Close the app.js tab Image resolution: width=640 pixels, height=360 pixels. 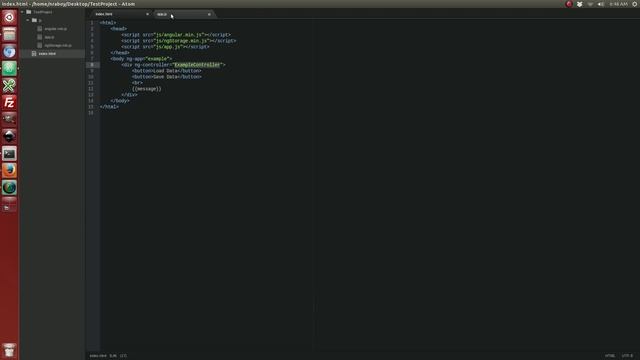pyautogui.click(x=209, y=14)
